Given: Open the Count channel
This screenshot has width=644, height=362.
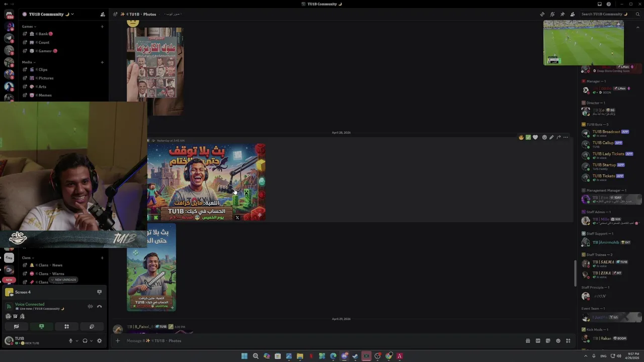Looking at the screenshot, I should (43, 42).
